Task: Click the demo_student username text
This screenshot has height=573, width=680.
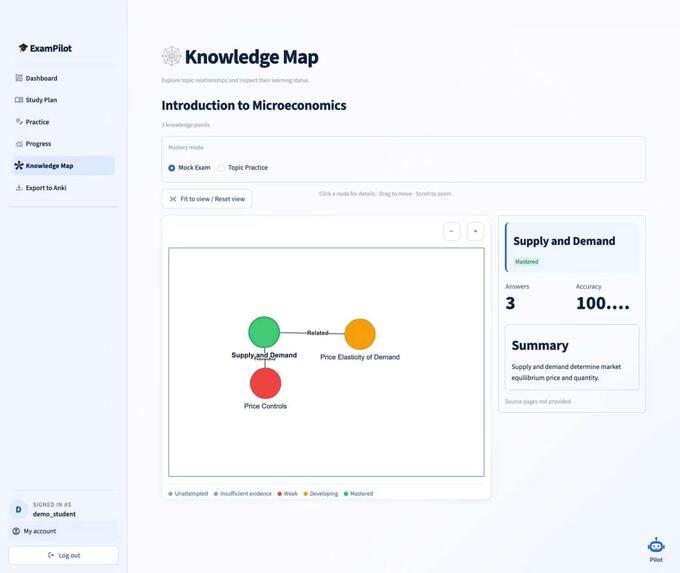Action: point(54,514)
